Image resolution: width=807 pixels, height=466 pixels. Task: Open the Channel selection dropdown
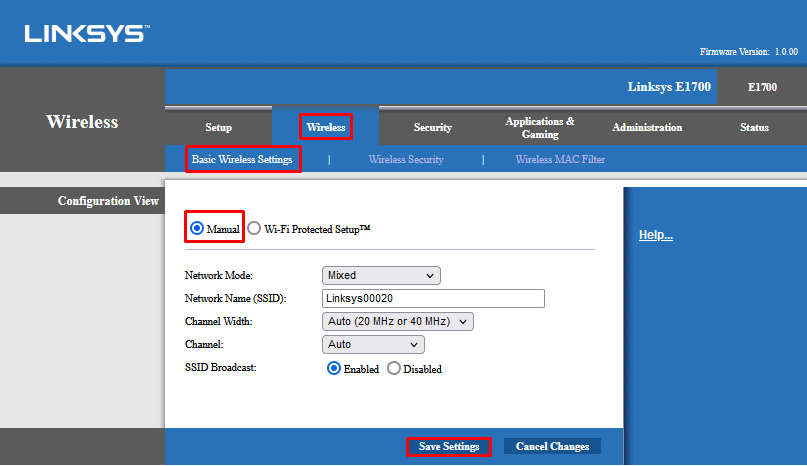[x=373, y=344]
